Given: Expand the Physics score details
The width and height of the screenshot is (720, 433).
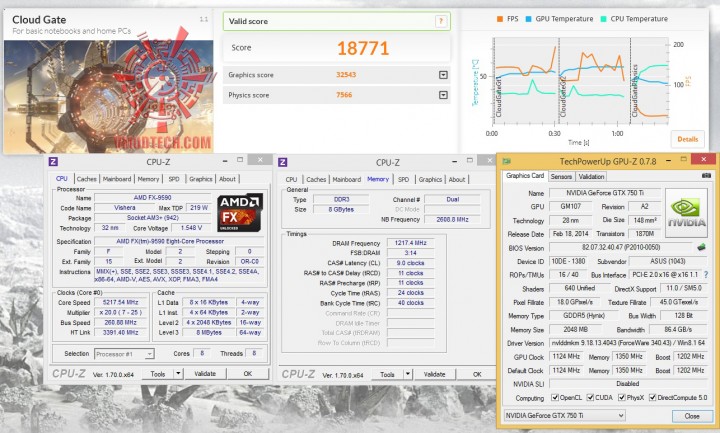Looking at the screenshot, I should point(443,95).
